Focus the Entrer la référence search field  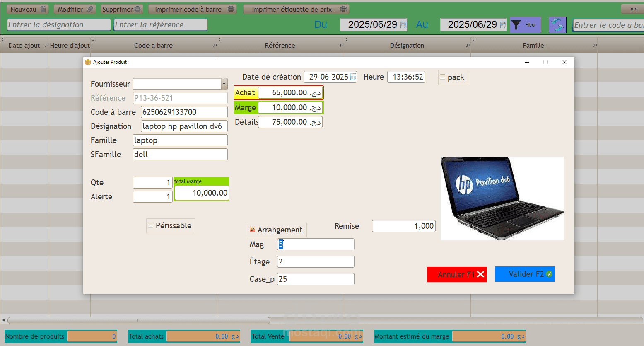point(161,25)
